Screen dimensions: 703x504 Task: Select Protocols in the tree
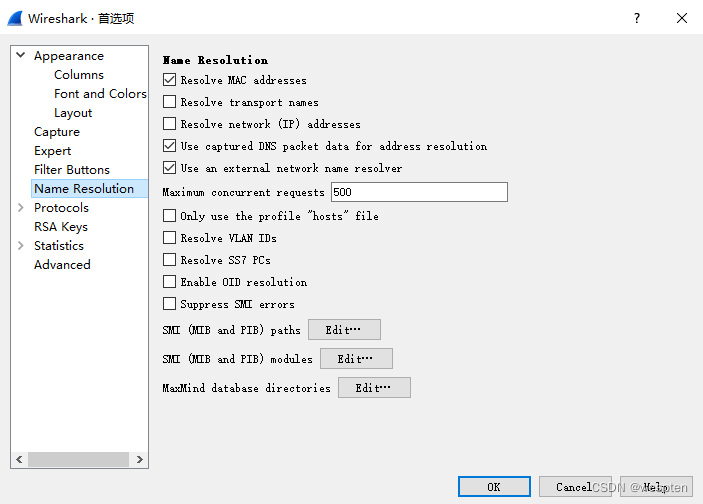pyautogui.click(x=61, y=208)
